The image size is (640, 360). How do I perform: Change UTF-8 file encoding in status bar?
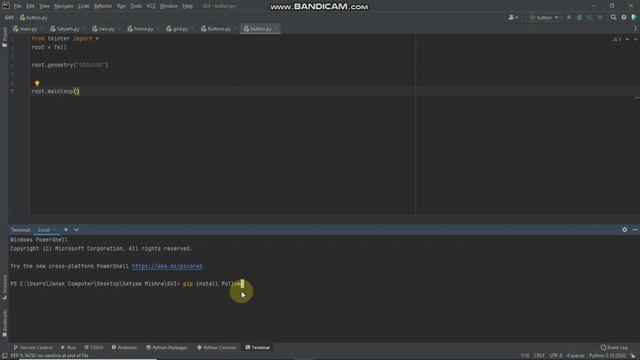coord(556,356)
